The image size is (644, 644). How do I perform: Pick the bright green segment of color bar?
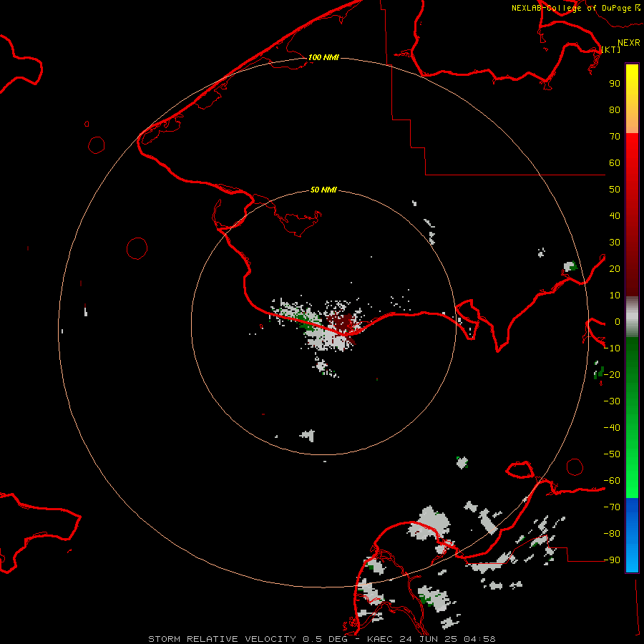(632, 472)
